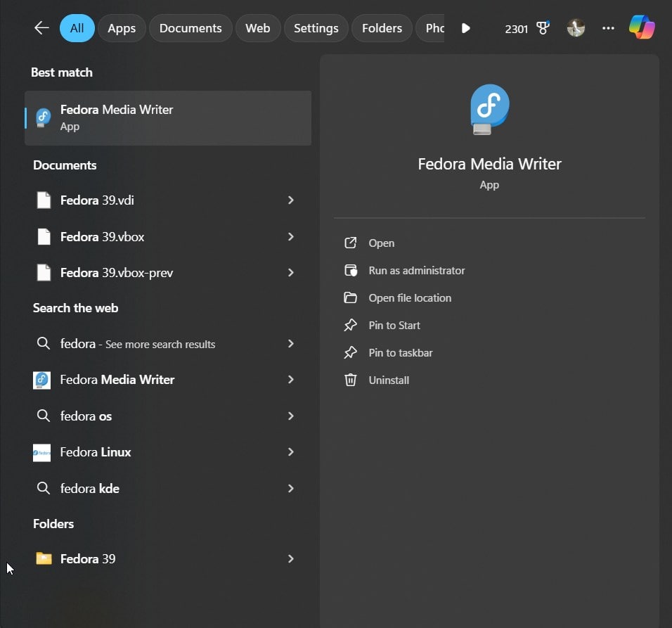Open the Fedora 39 folder
672x628 pixels.
coord(168,559)
